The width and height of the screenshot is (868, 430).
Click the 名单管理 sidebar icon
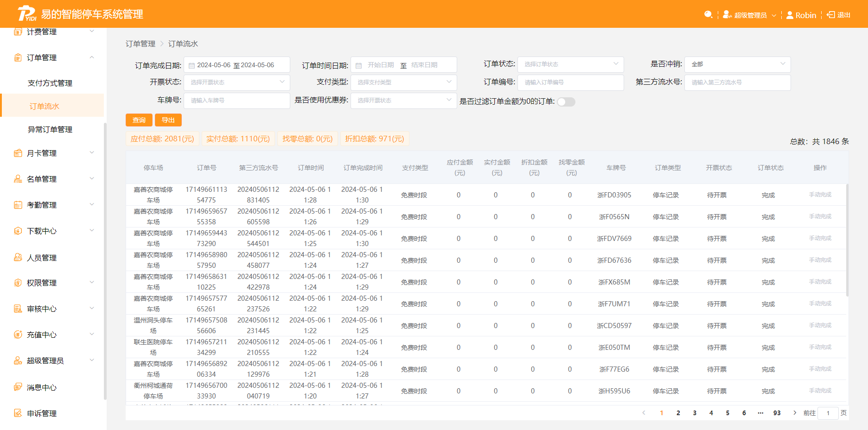click(18, 179)
